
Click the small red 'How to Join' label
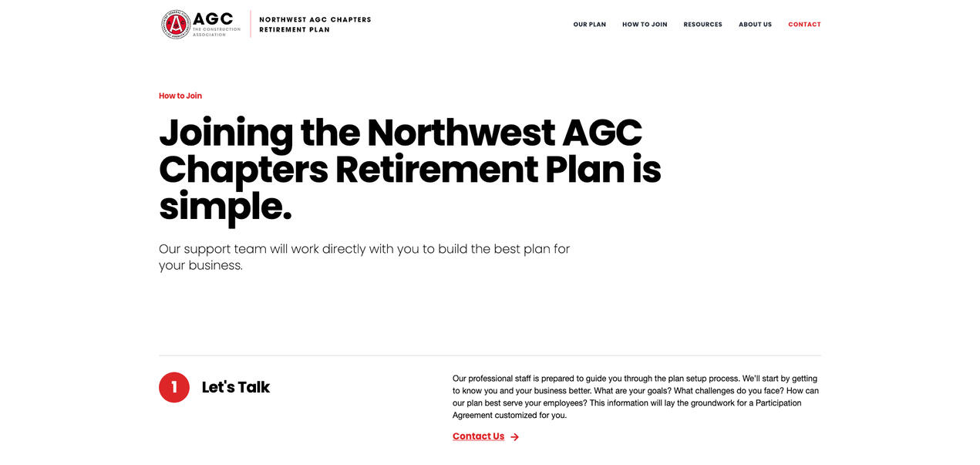pyautogui.click(x=180, y=96)
